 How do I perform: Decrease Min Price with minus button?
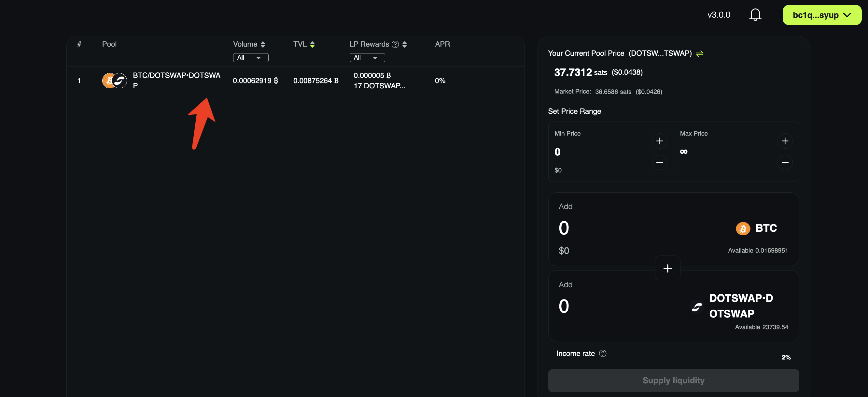pos(659,163)
